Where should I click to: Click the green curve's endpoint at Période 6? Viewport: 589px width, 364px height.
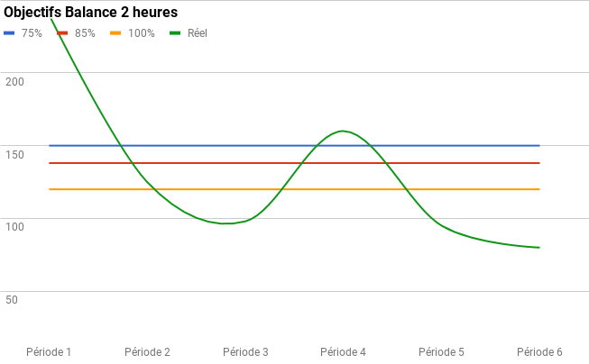point(539,248)
